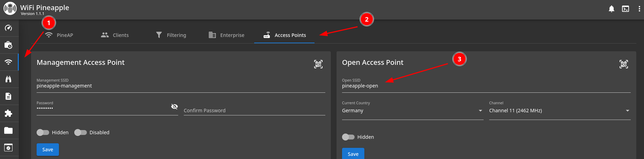Image resolution: width=644 pixels, height=159 pixels.
Task: Open the Channel dropdown
Action: coord(559,111)
